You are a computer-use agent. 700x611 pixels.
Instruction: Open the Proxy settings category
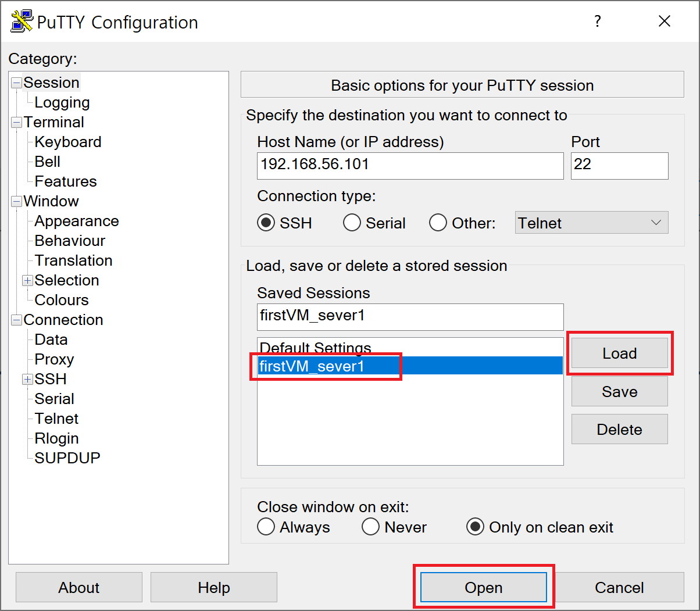point(55,359)
